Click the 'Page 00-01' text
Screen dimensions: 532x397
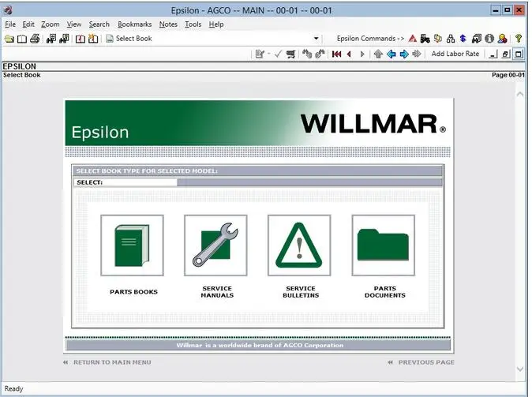[x=508, y=75]
